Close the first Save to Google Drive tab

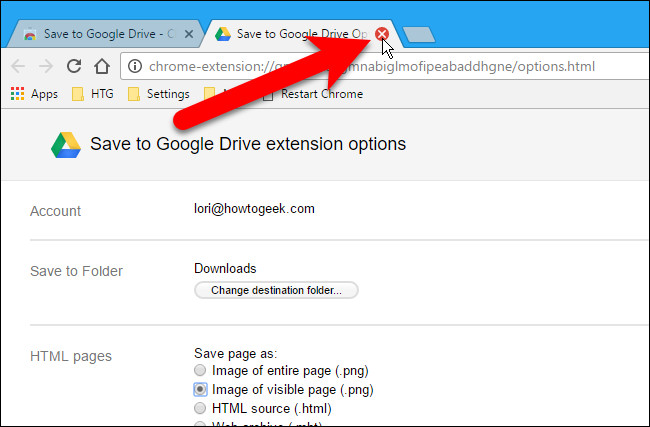click(x=189, y=34)
